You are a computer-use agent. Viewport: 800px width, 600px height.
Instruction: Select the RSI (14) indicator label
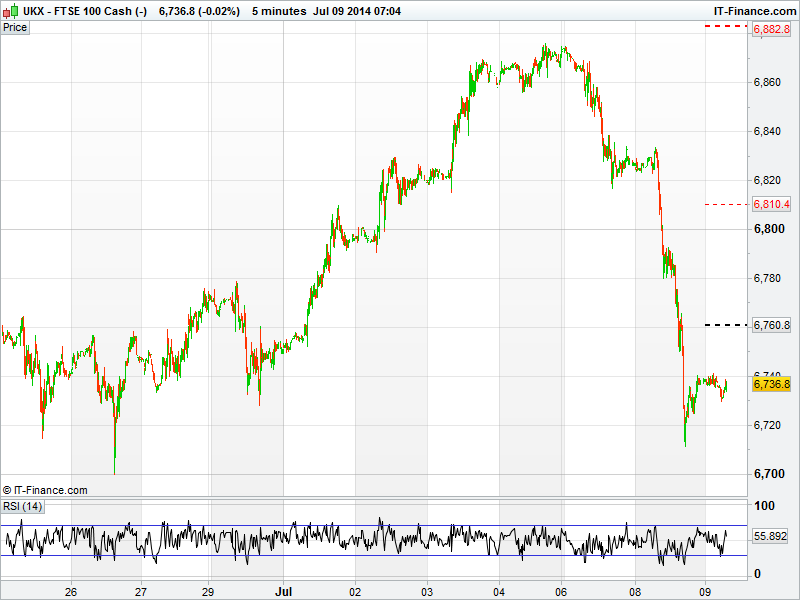(x=23, y=507)
